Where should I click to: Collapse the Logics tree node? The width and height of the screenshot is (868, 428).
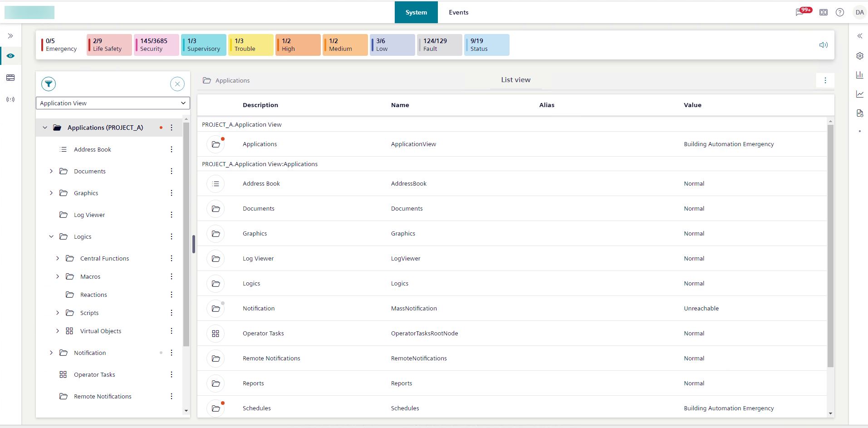pos(51,236)
